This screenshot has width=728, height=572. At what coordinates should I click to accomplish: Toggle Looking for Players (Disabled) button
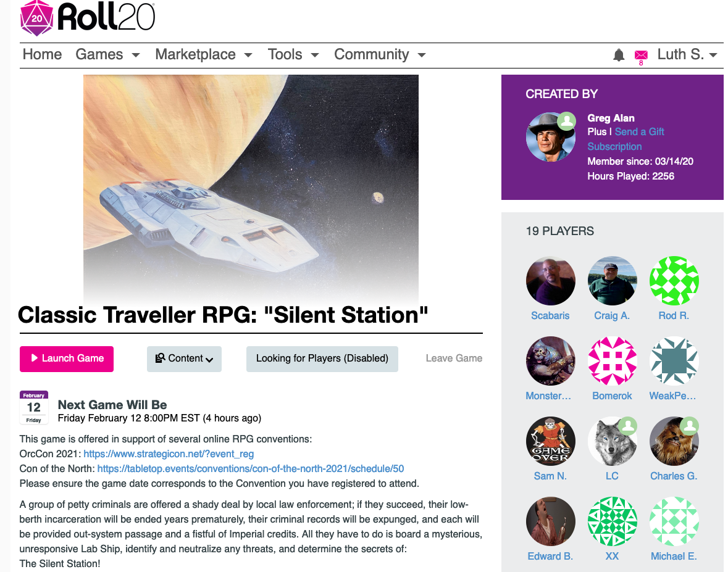[x=322, y=359]
